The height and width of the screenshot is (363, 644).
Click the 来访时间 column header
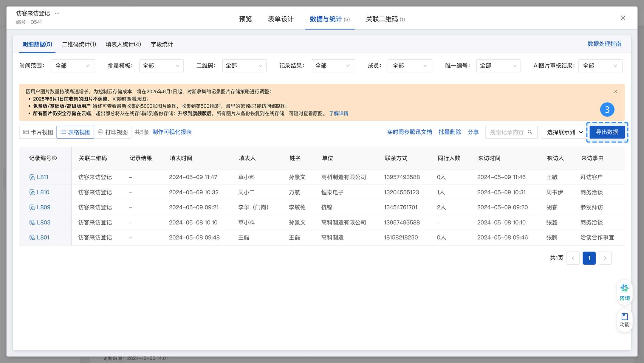[489, 158]
